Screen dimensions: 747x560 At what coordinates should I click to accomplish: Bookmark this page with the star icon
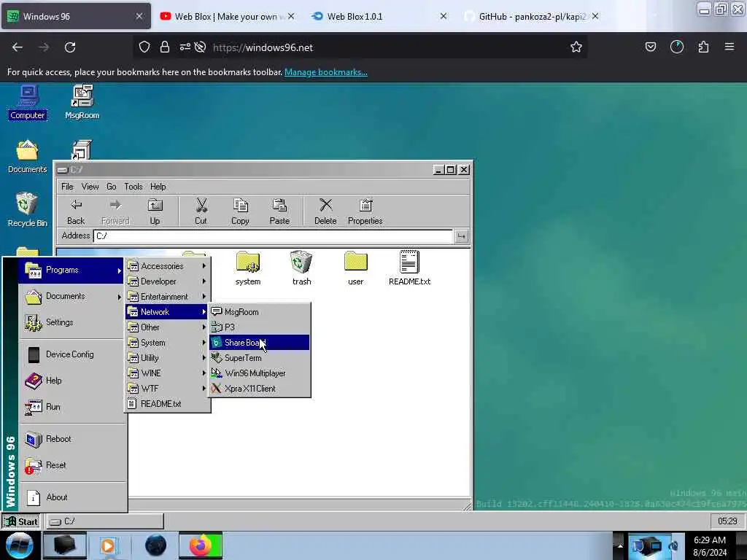click(576, 47)
